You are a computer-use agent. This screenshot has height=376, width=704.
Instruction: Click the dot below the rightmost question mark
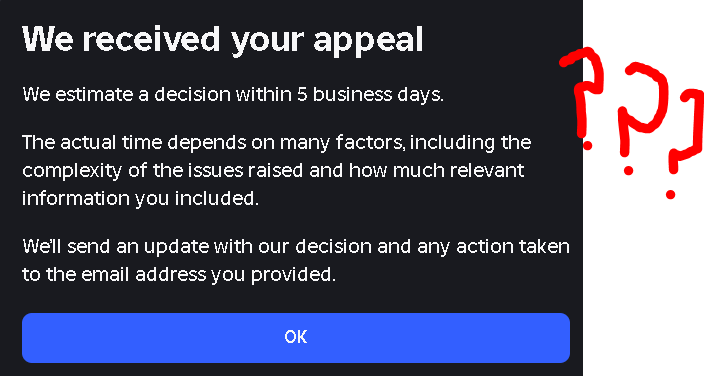pyautogui.click(x=670, y=195)
